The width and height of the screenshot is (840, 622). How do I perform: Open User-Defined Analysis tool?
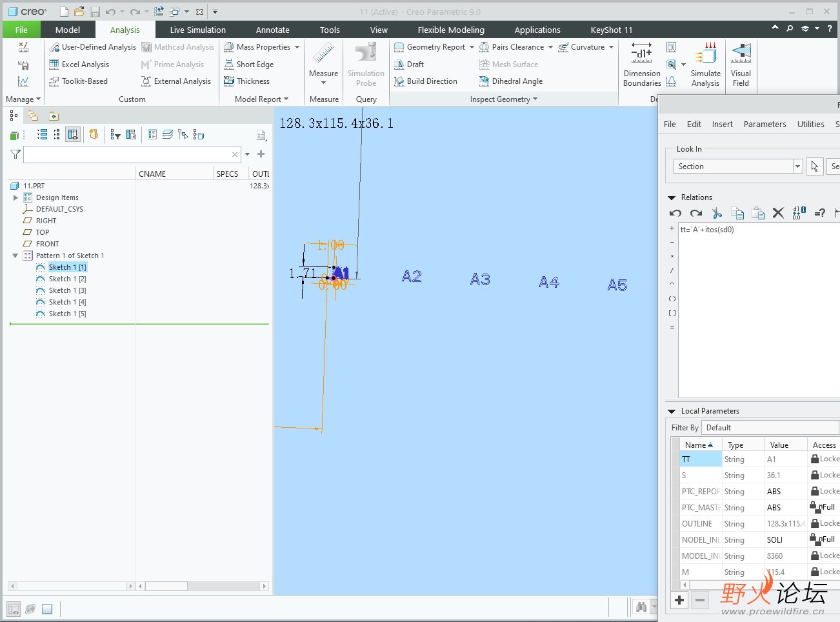tap(92, 47)
